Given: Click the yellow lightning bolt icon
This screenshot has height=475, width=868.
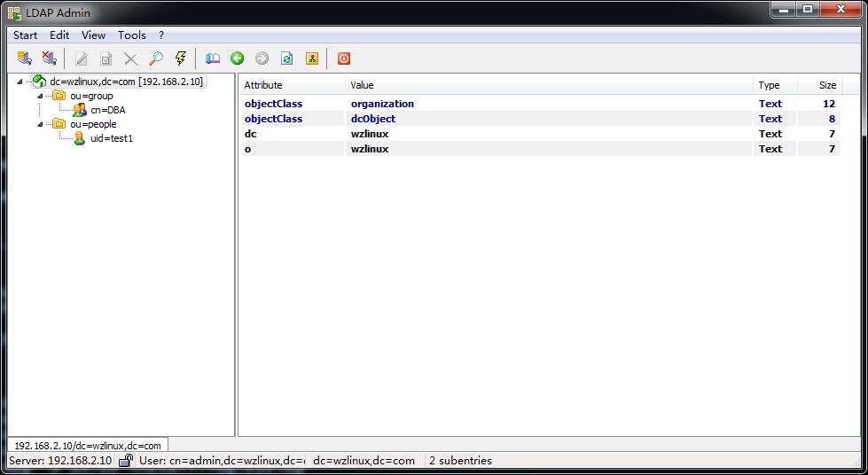Looking at the screenshot, I should 181,58.
